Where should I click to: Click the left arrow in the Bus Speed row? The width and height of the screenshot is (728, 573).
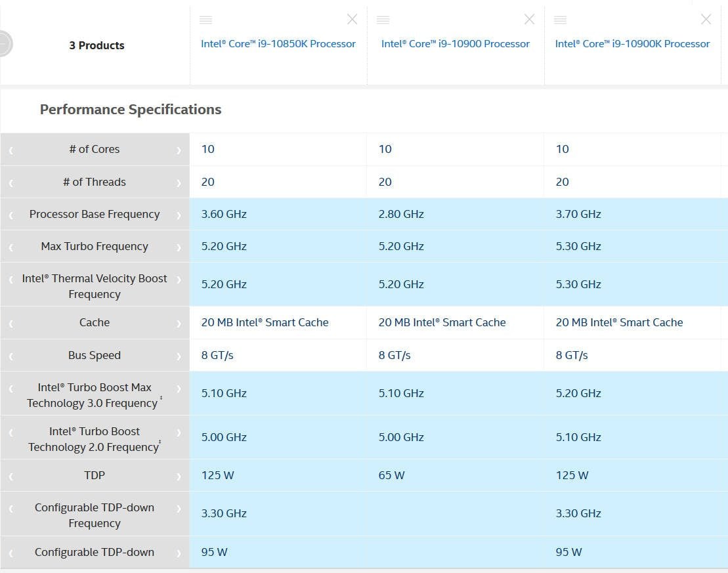pyautogui.click(x=11, y=356)
